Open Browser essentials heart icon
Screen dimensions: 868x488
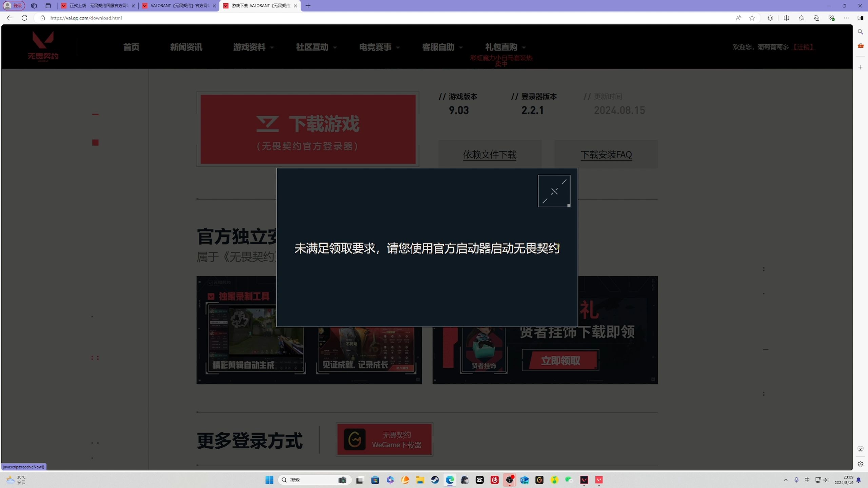(831, 18)
